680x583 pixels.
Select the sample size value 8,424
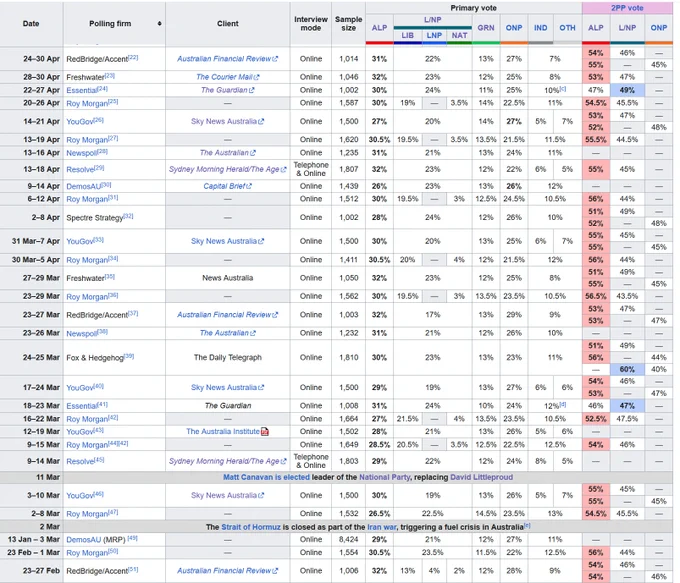click(349, 540)
